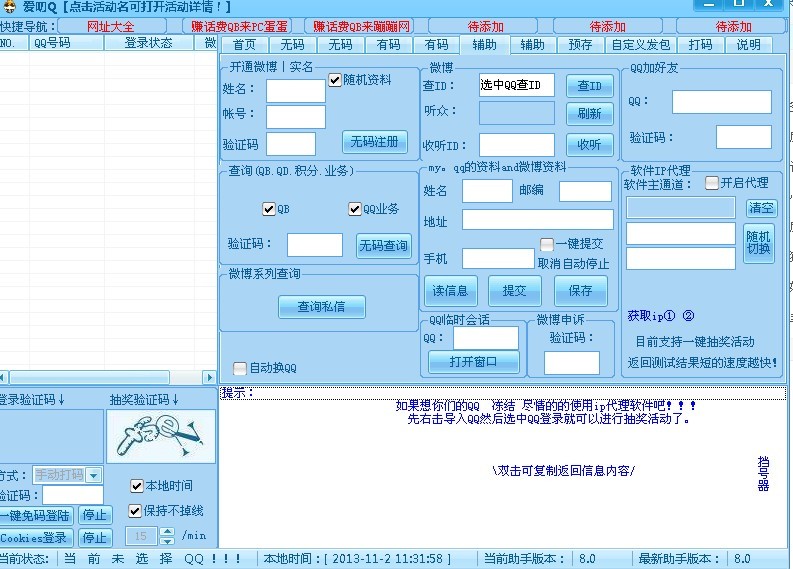The height and width of the screenshot is (569, 793).
Task: Click first 待添加 quick nav slot
Action: [484, 26]
